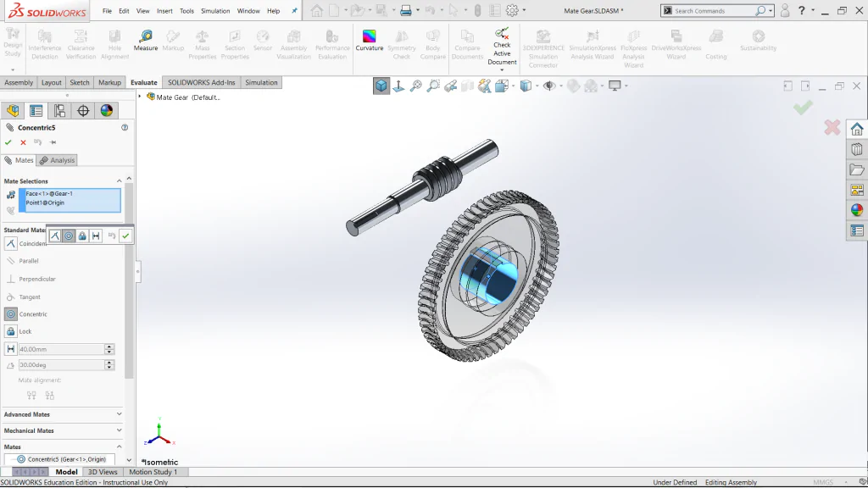Open the FeatureManager design tree tab
The height and width of the screenshot is (488, 868).
pos(13,111)
